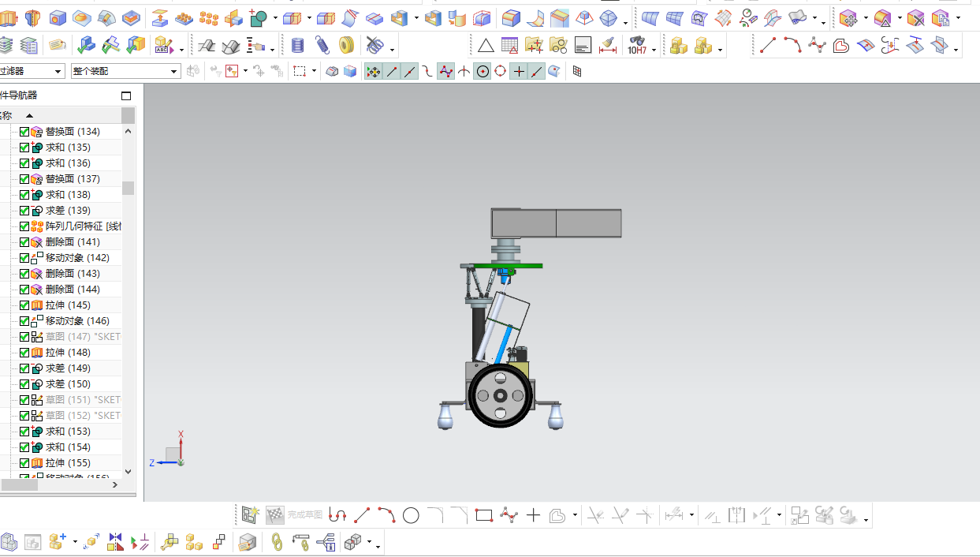Click the chain link icon in the bottom toolbar

pos(277,542)
